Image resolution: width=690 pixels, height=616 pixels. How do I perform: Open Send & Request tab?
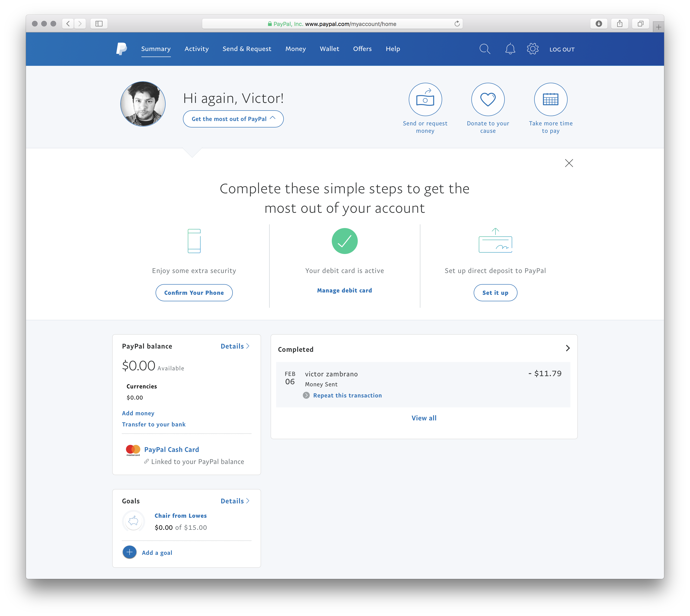pos(247,49)
